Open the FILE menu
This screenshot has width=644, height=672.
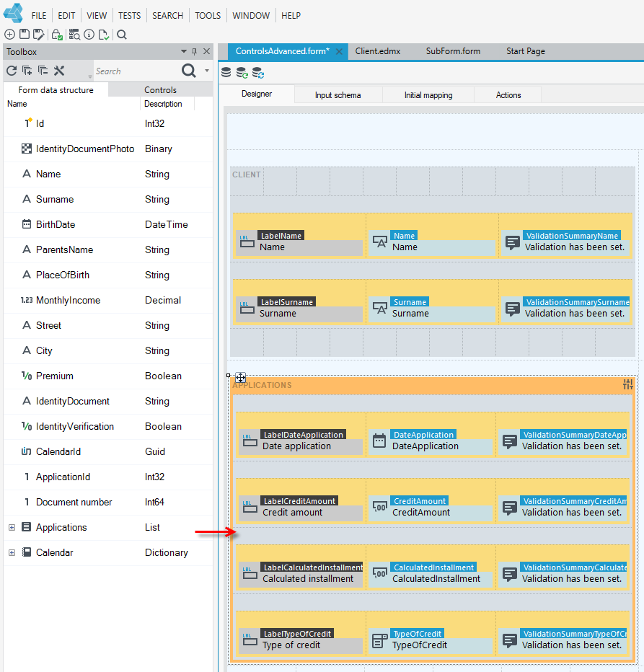point(39,15)
